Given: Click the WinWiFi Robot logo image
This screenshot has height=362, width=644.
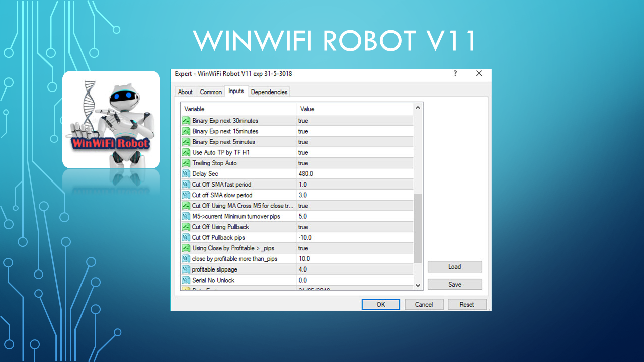Looking at the screenshot, I should 111,120.
